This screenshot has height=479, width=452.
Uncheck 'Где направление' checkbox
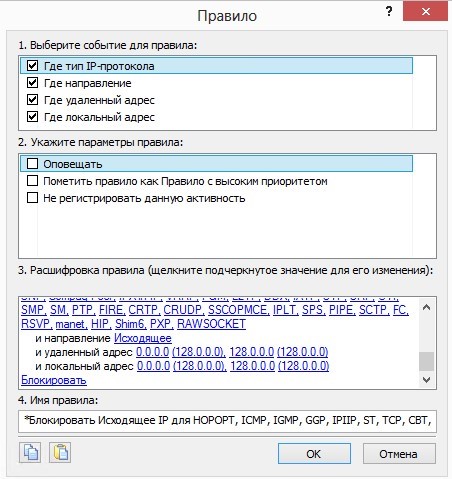32,82
